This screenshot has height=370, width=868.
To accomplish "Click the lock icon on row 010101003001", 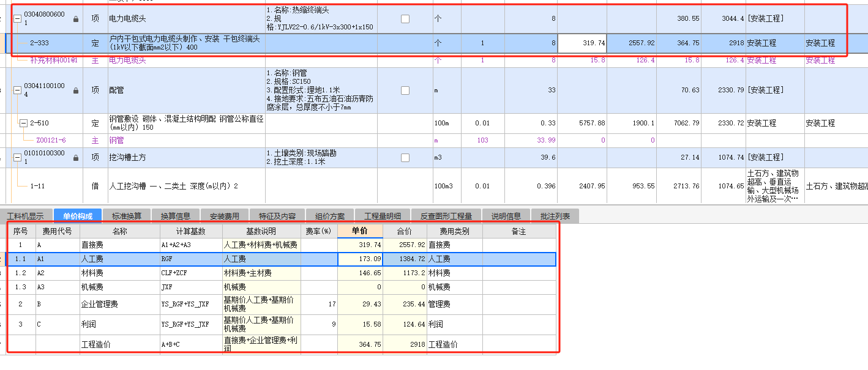I will tap(76, 158).
